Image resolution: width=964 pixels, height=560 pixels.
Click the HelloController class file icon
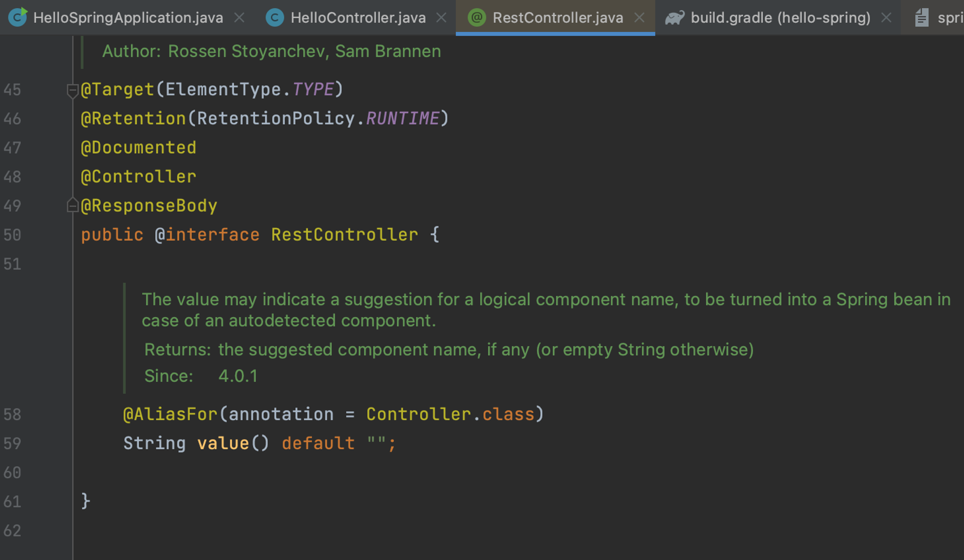[275, 18]
